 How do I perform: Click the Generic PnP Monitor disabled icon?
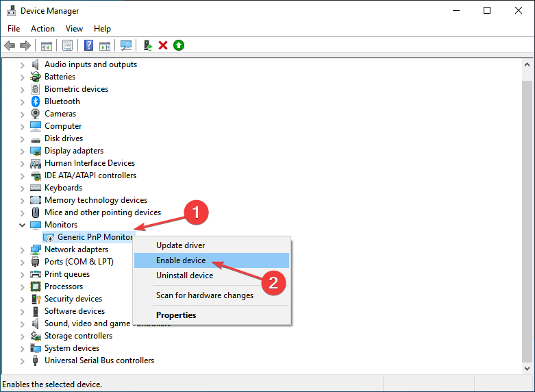tap(49, 237)
